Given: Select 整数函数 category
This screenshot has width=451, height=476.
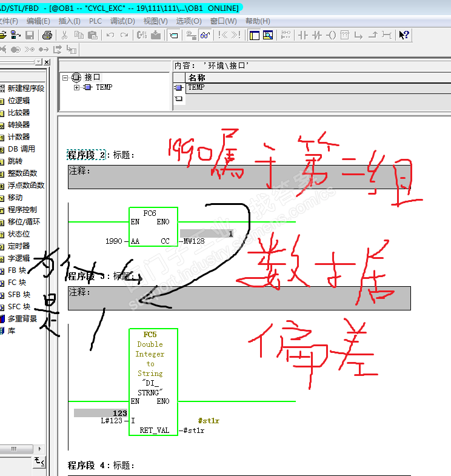Looking at the screenshot, I should point(22,173).
